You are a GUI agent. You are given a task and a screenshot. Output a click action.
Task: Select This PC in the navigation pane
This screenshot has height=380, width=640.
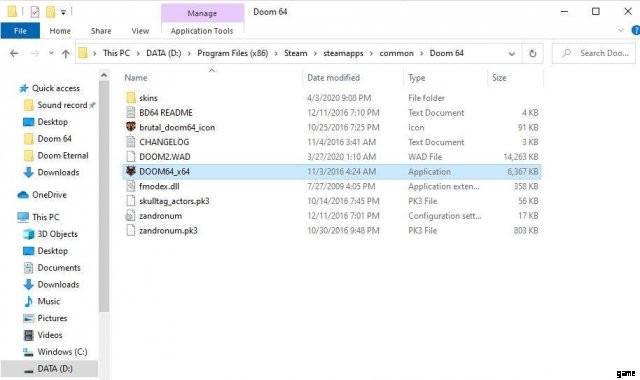[45, 217]
